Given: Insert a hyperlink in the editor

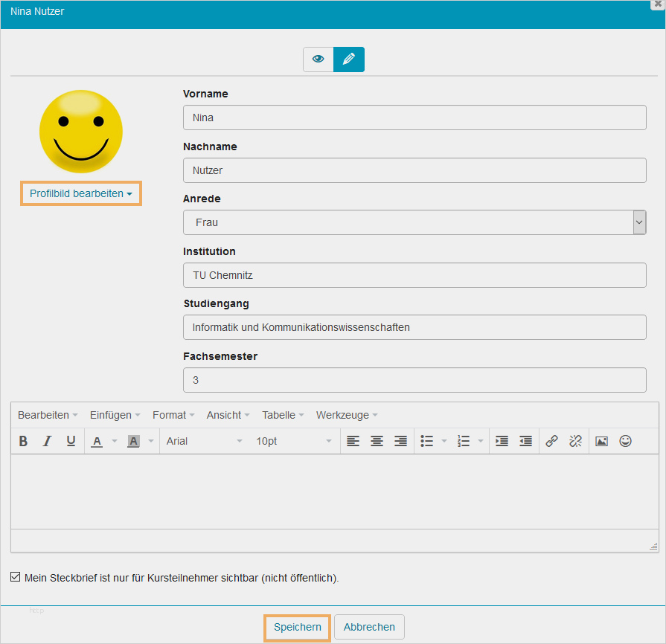Looking at the screenshot, I should coord(551,441).
